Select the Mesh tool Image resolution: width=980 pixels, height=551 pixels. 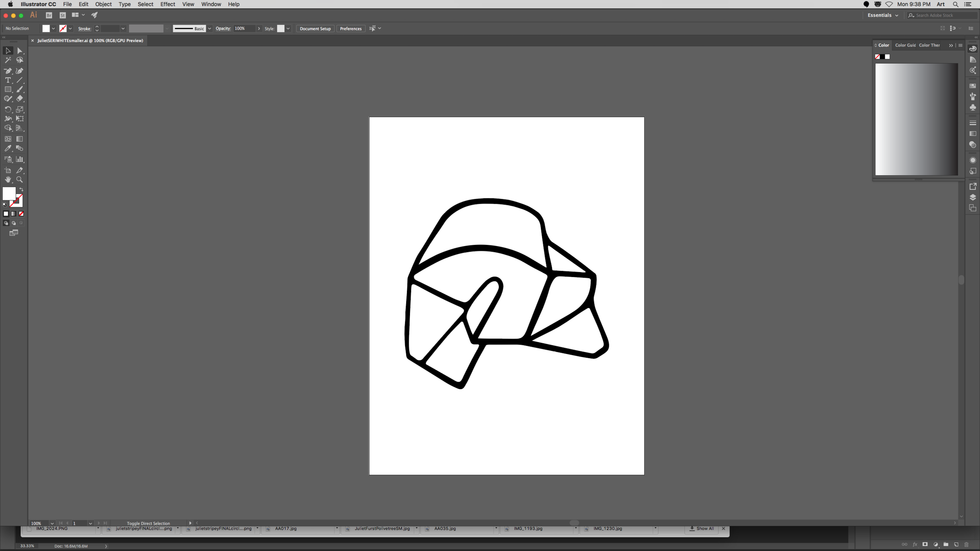tap(8, 139)
